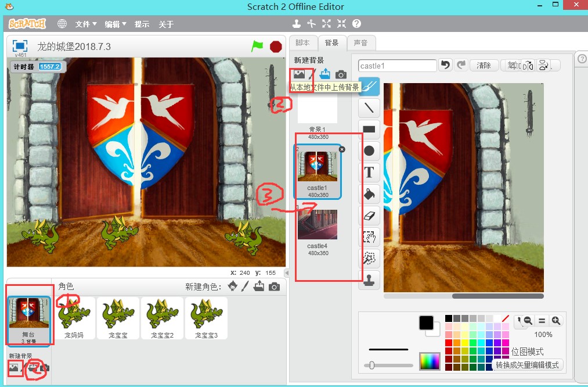Screen dimensions: 588x387
Task: Select the line drawing tool
Action: (369, 107)
